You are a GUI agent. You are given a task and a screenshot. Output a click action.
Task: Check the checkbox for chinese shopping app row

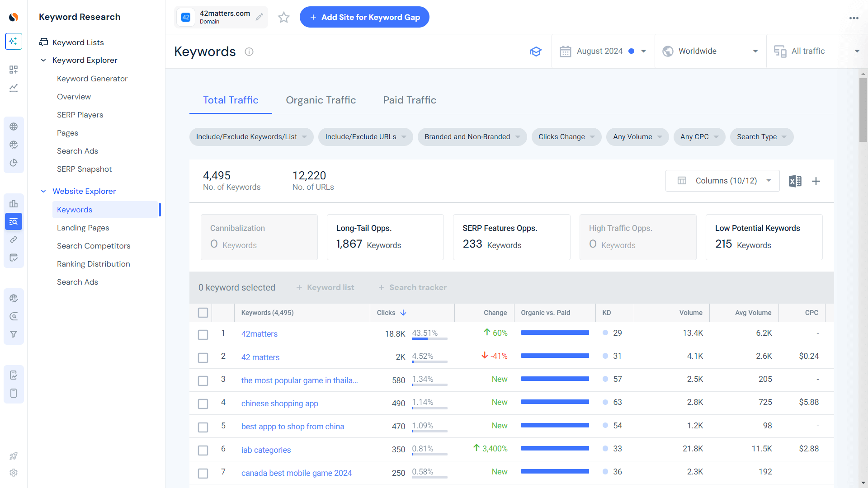203,404
